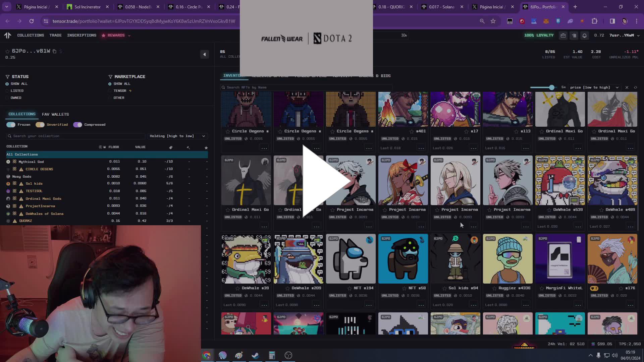
Task: Toggle the Unverified collections switch
Action: [x=40, y=124]
